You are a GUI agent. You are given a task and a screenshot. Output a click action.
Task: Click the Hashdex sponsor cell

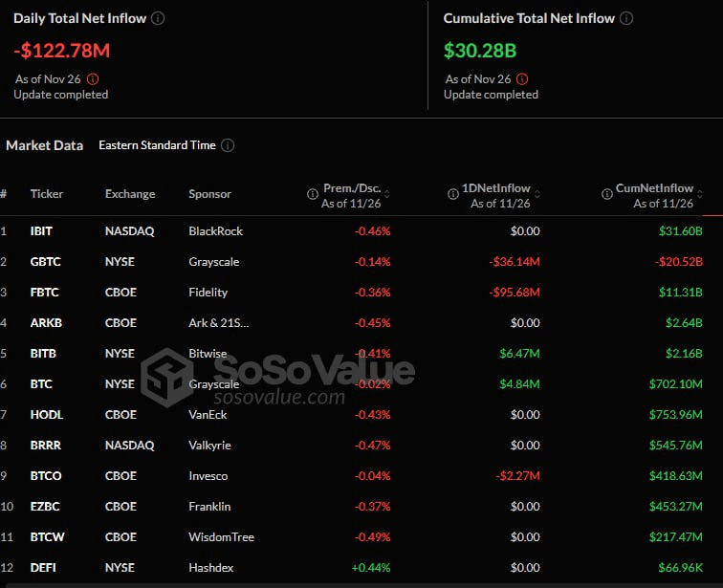[210, 568]
